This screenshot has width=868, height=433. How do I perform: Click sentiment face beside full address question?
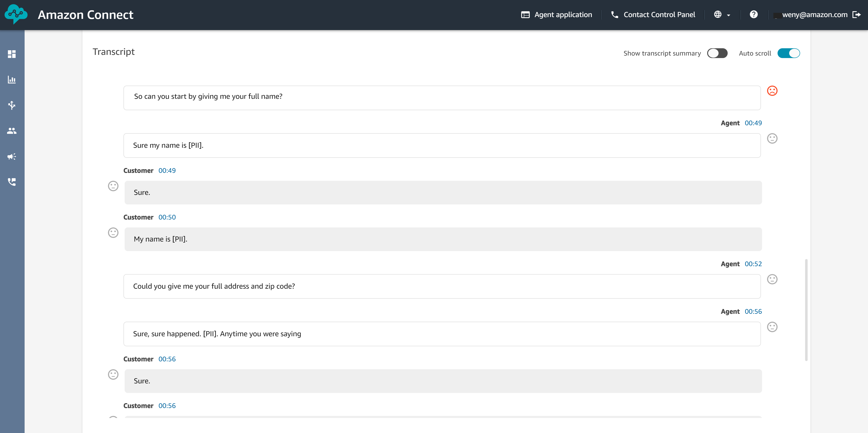click(772, 279)
